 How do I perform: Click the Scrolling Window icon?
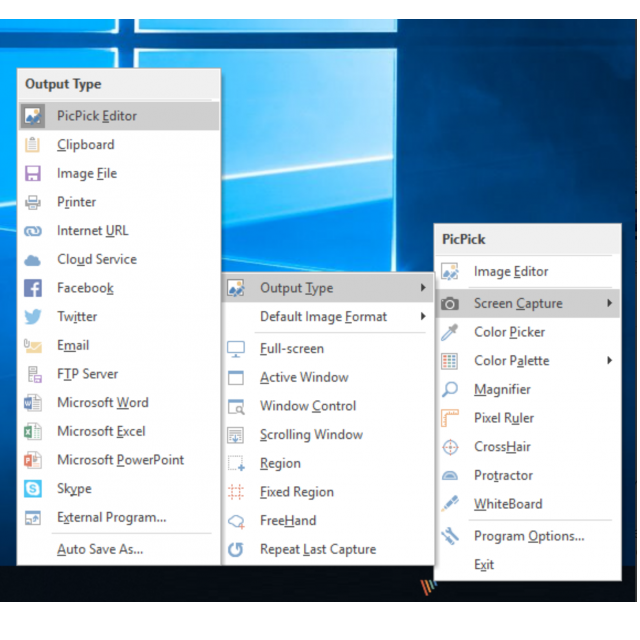[x=236, y=435]
